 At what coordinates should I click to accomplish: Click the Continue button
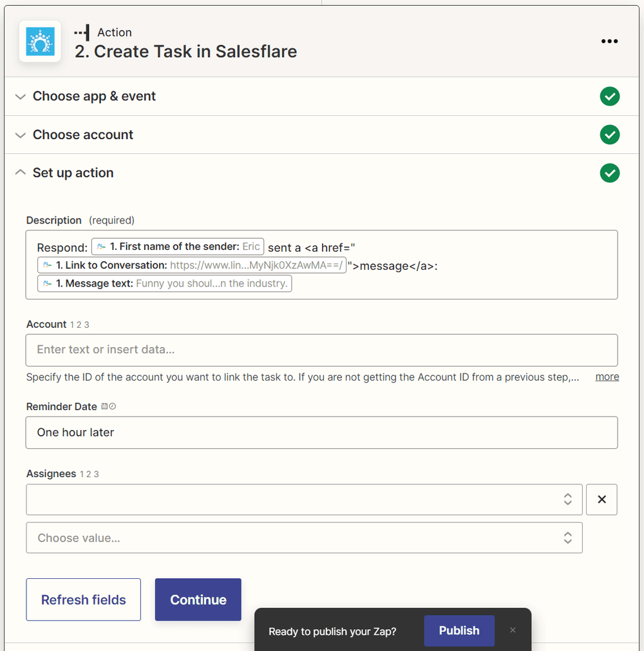[198, 599]
